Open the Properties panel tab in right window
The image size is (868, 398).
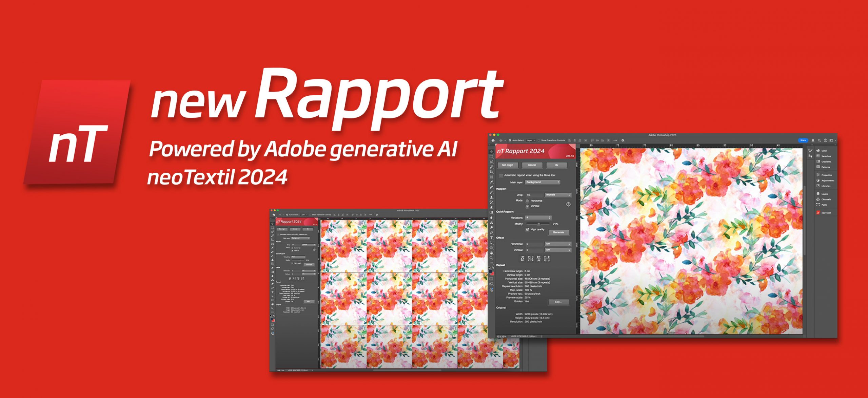click(x=824, y=175)
